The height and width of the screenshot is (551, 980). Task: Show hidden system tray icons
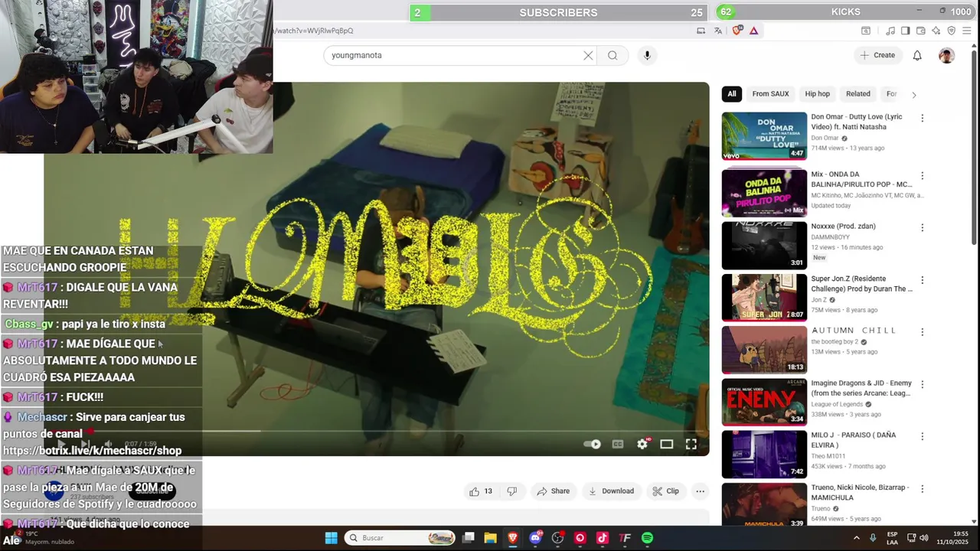point(856,538)
